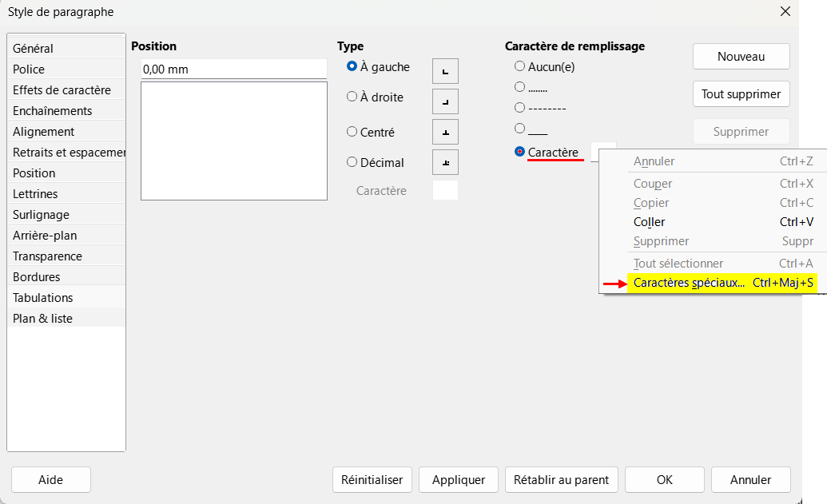Click the right tab-stop type icon
This screenshot has width=827, height=504.
(x=445, y=101)
